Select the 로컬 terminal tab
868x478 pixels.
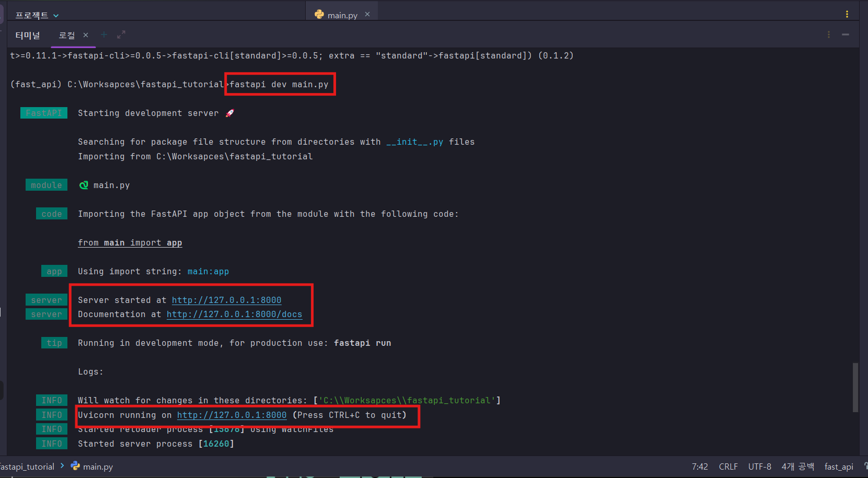tap(66, 35)
